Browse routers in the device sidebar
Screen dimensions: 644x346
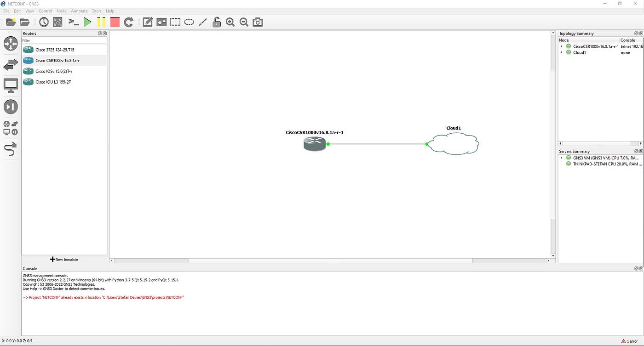coord(11,44)
